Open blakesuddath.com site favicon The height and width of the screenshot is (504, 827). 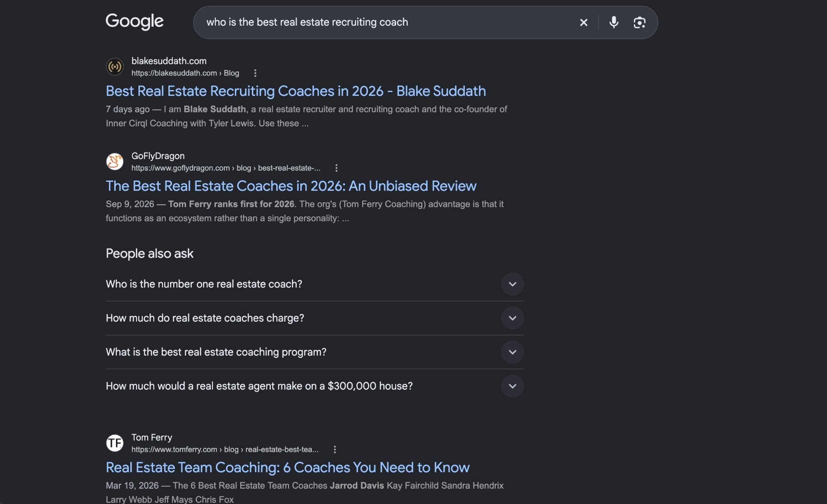(x=115, y=67)
